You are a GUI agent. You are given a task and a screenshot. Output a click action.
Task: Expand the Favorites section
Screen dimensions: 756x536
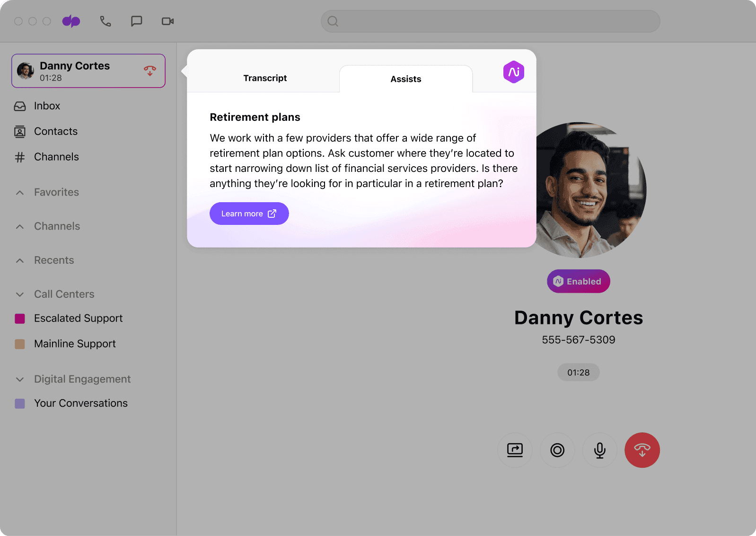(20, 193)
